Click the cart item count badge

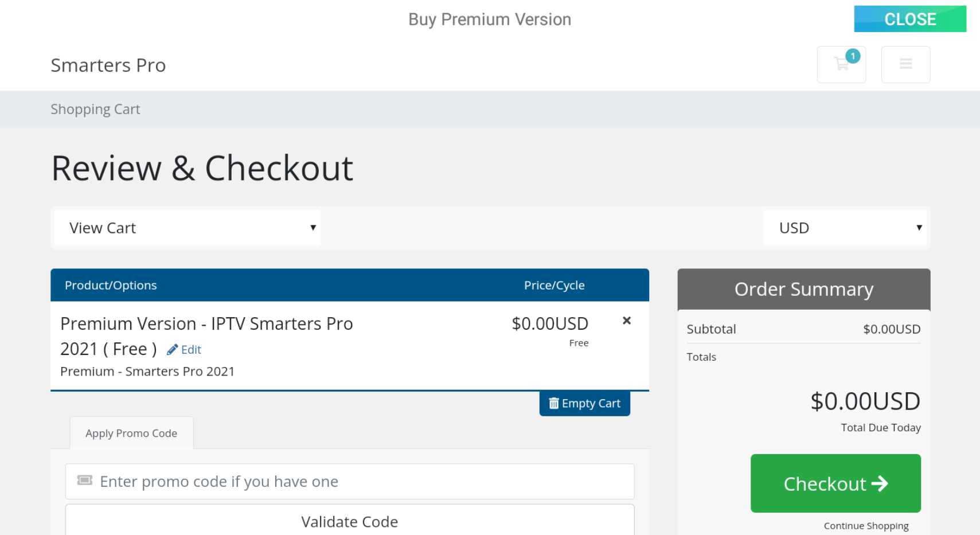pyautogui.click(x=853, y=56)
